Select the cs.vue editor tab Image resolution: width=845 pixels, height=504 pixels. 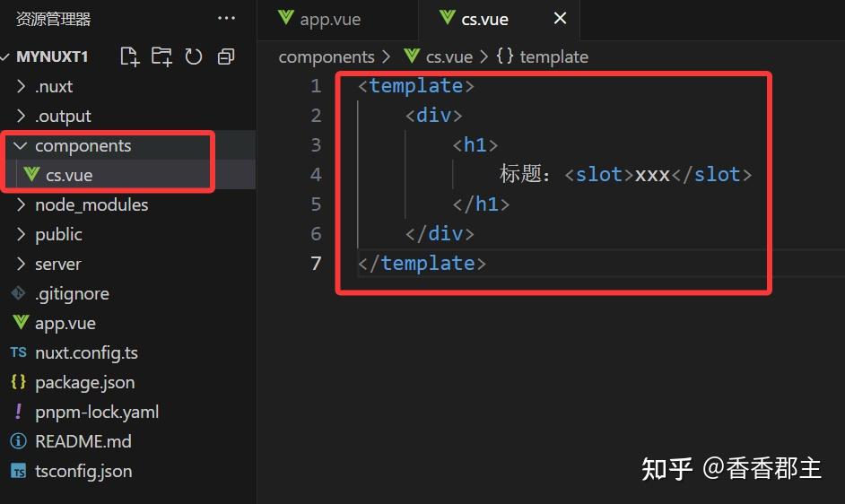coord(499,20)
